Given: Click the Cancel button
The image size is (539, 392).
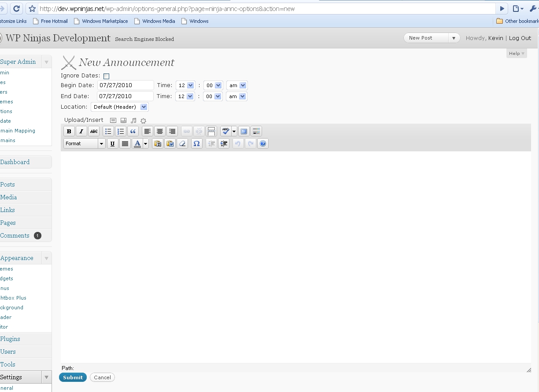Looking at the screenshot, I should pyautogui.click(x=102, y=377).
